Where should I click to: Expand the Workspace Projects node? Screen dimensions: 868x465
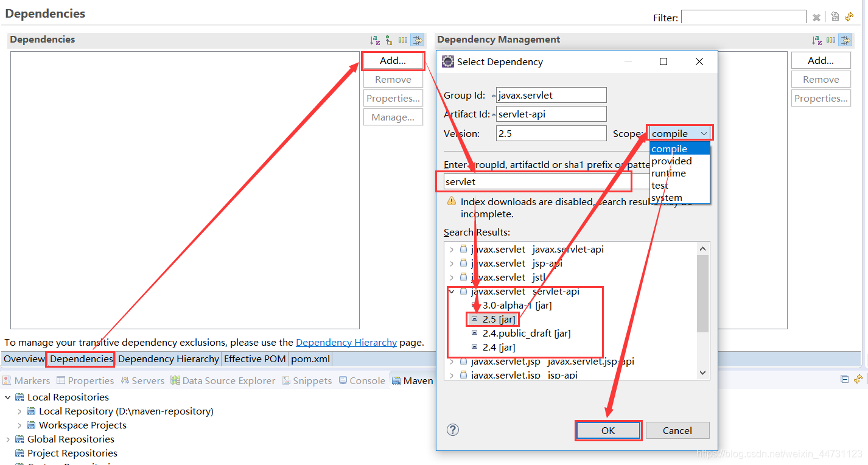tap(19, 425)
